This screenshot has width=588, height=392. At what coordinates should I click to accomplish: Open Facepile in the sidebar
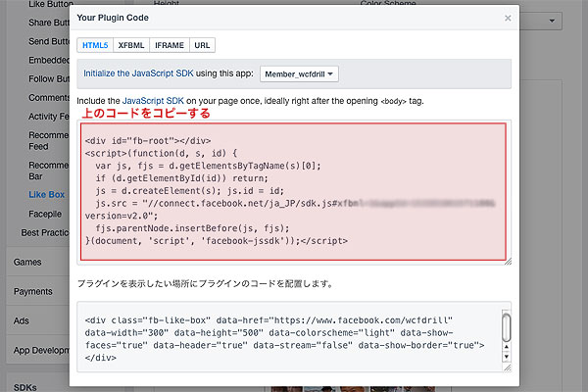tap(45, 214)
